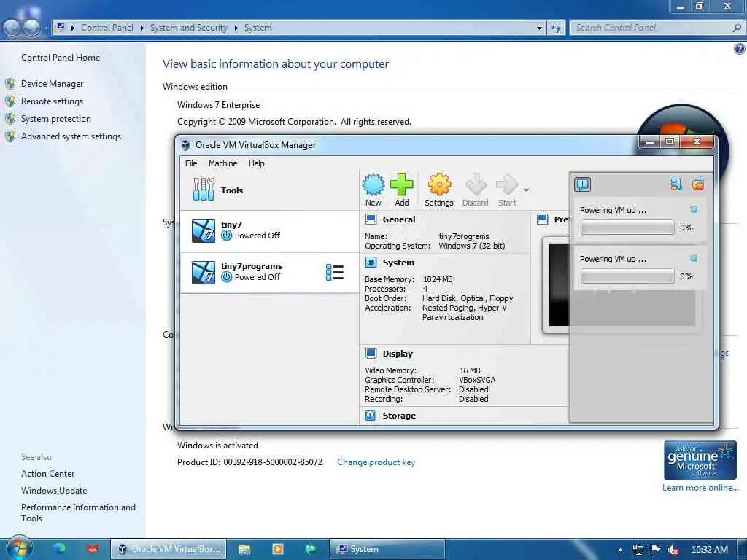This screenshot has height=560, width=747.
Task: Open Remote settings in Control Panel sidebar
Action: pos(52,101)
